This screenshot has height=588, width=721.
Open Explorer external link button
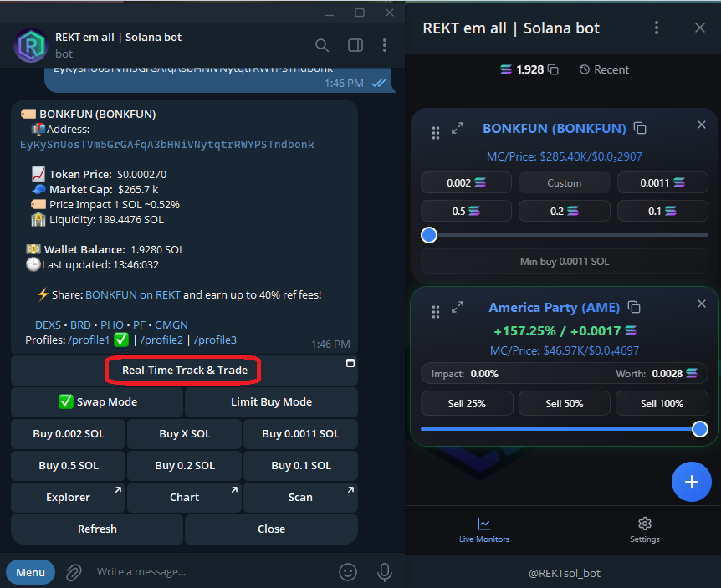click(x=69, y=497)
